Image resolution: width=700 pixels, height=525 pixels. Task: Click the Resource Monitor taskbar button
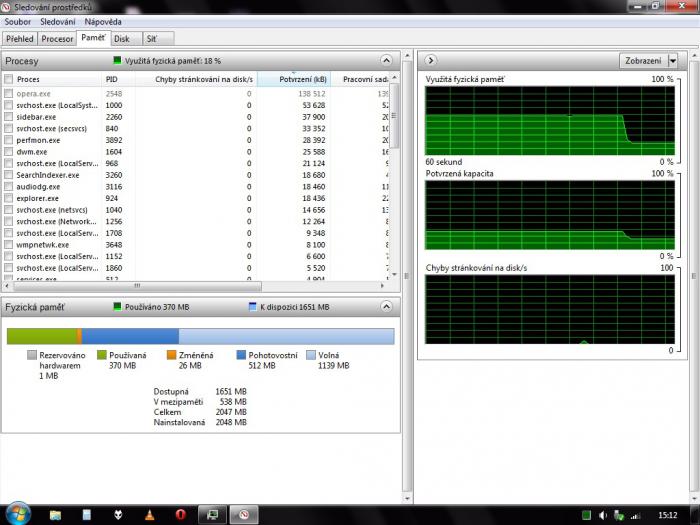pos(242,514)
